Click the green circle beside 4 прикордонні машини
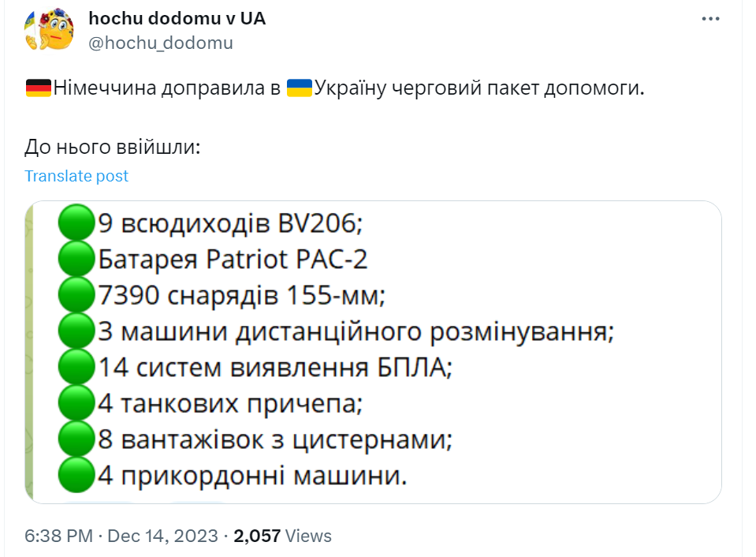756x557 pixels. [76, 475]
